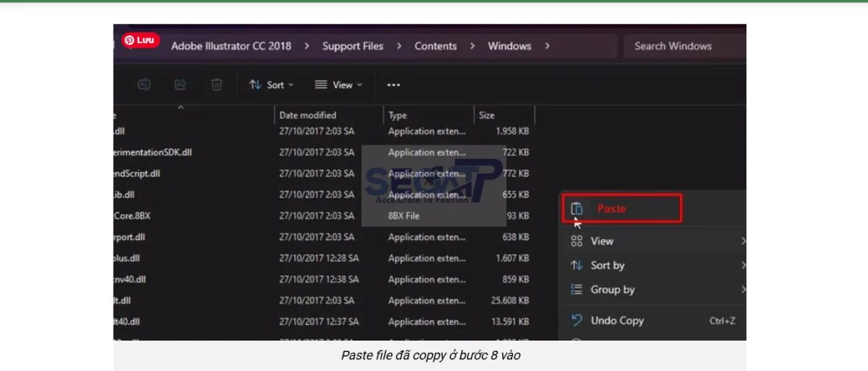Screen dimensions: 868x371
Task: Click the 1.958 KB size cell
Action: pyautogui.click(x=512, y=132)
